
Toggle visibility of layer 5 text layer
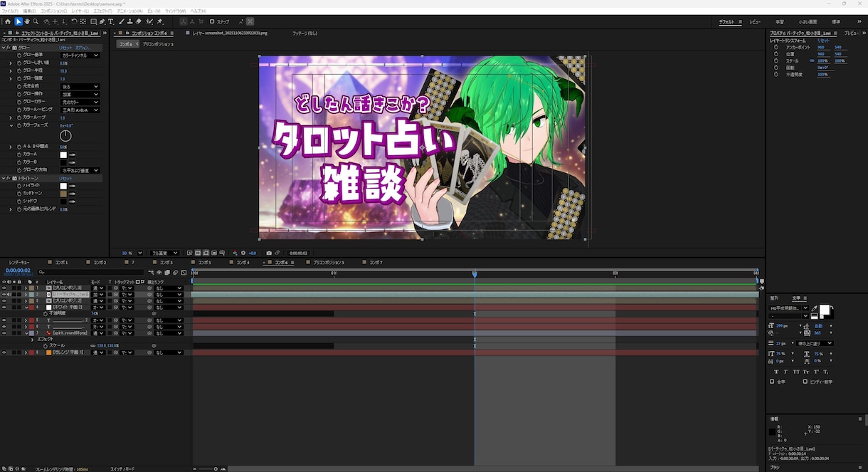coord(4,320)
